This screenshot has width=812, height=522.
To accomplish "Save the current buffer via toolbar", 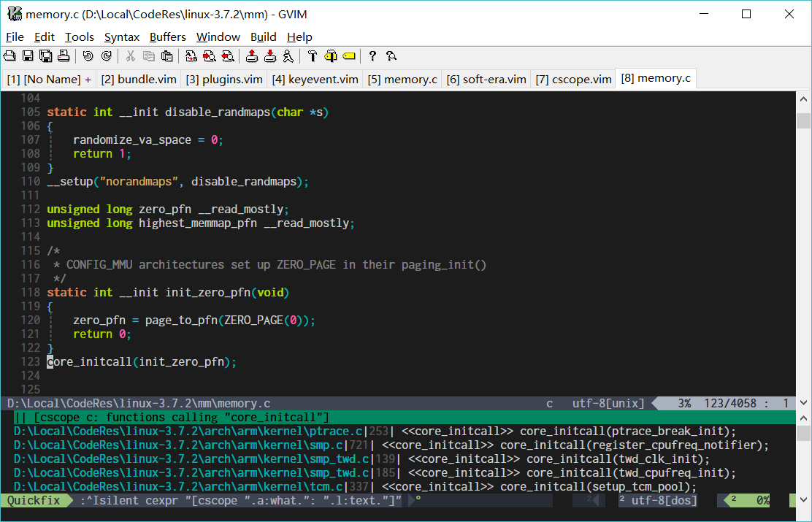I will click(x=26, y=55).
